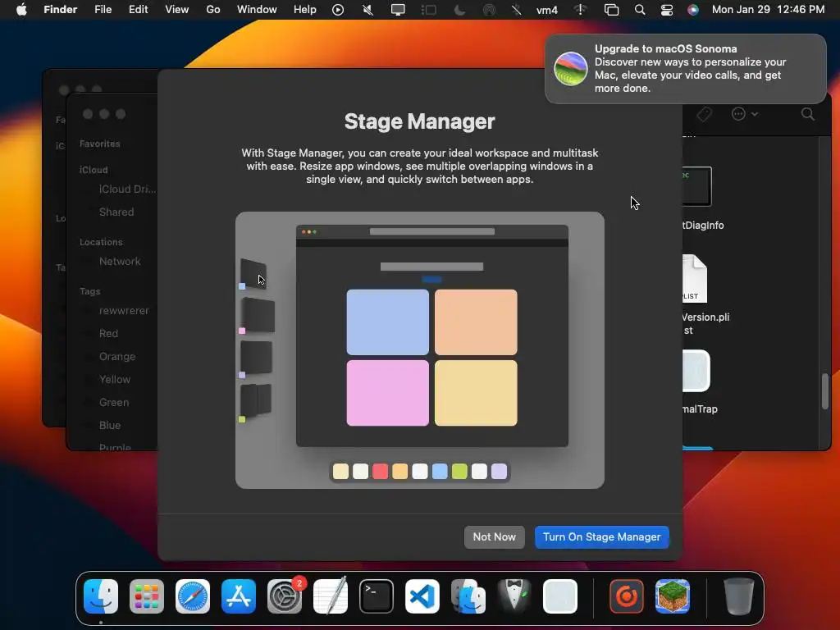
Task: Launch Terminal from the Dock
Action: (x=376, y=596)
